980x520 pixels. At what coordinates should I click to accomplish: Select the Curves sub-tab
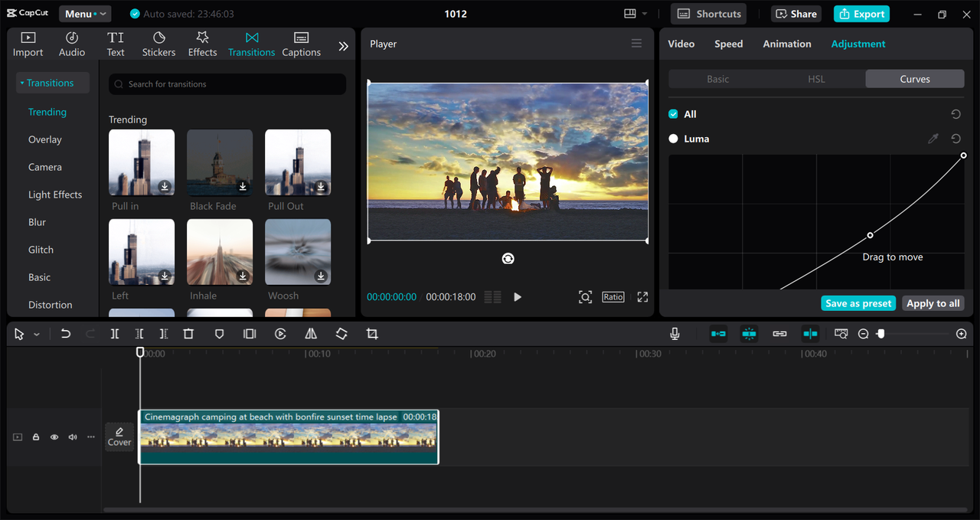click(915, 79)
